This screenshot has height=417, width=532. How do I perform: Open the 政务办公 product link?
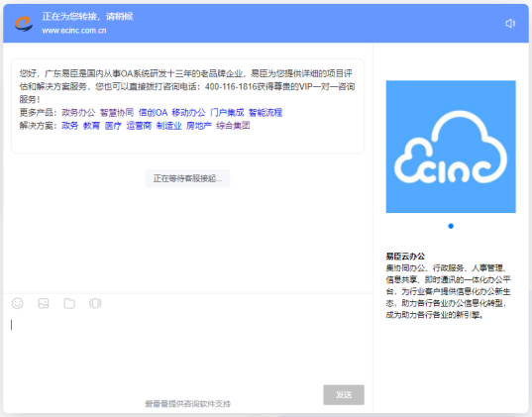[x=78, y=113]
